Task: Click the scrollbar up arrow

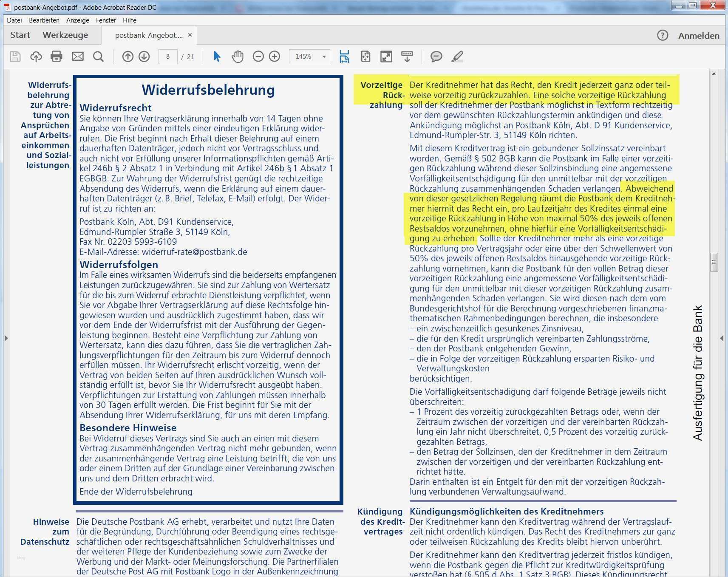Action: pyautogui.click(x=714, y=74)
